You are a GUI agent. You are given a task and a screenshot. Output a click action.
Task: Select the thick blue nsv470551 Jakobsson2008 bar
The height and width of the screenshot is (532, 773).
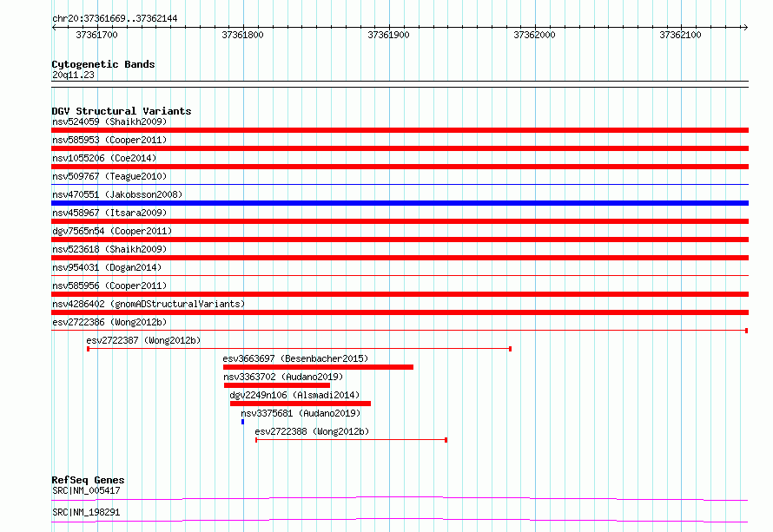(400, 203)
